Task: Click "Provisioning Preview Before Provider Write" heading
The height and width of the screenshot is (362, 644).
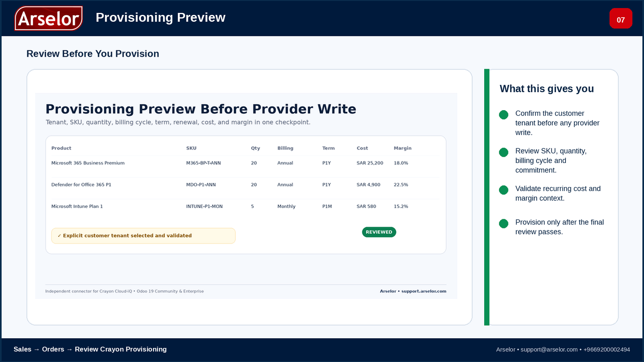Action: [x=201, y=109]
